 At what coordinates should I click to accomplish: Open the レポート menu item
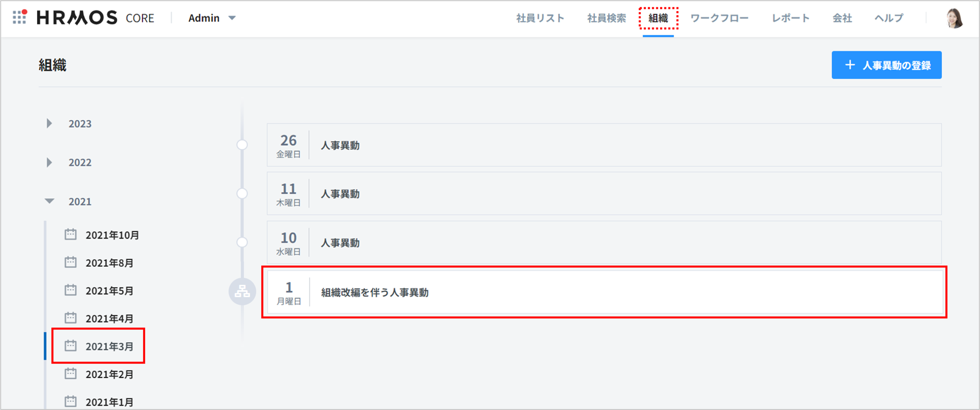point(790,18)
